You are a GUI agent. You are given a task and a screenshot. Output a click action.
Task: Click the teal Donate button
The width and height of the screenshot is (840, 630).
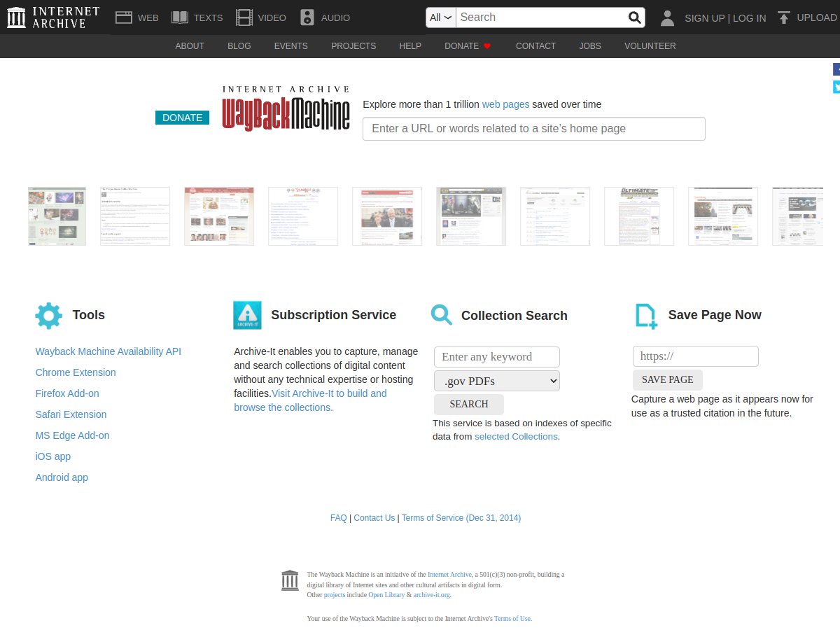tap(182, 118)
